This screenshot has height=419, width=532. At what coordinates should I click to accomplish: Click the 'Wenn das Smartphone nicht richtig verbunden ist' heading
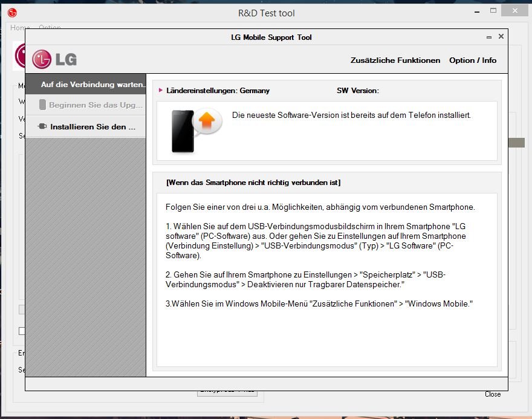tap(253, 183)
